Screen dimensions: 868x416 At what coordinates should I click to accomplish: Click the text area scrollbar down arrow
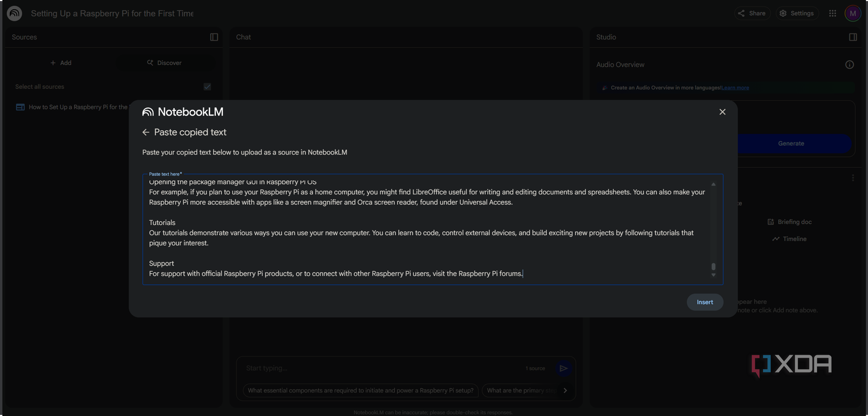(713, 275)
